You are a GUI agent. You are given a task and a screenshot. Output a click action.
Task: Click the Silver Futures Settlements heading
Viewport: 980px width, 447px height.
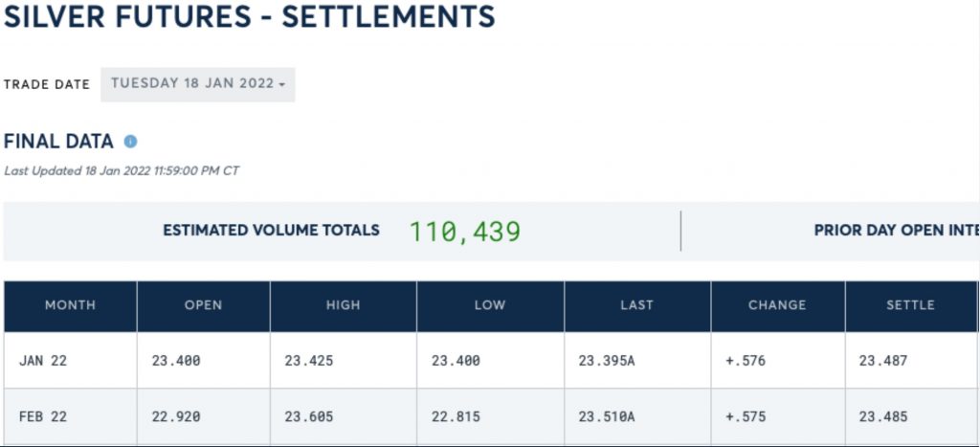[250, 16]
